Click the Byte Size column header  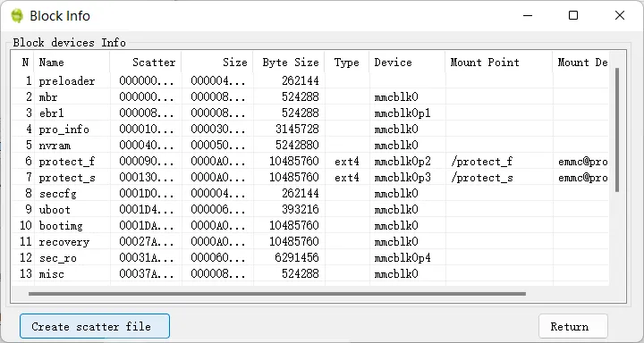(289, 63)
